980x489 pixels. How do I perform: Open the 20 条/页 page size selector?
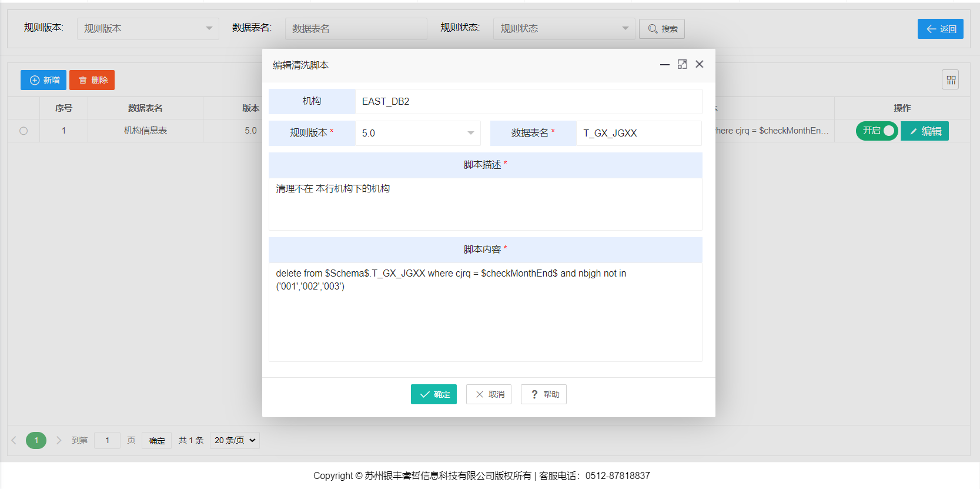[x=235, y=440]
